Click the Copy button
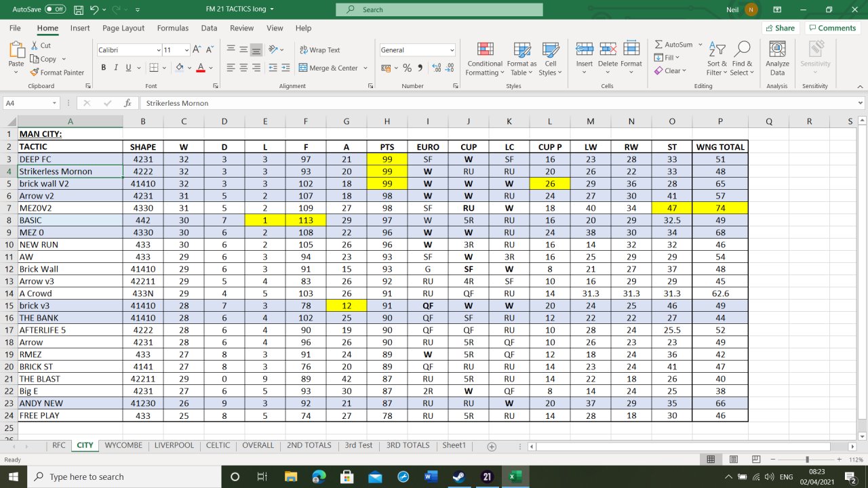868x488 pixels. (44, 59)
